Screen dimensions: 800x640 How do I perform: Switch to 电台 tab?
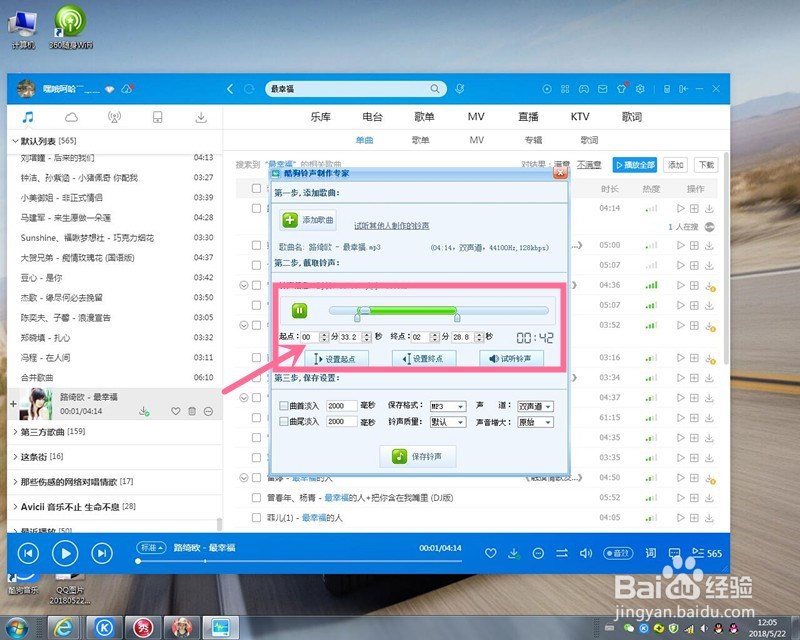(x=372, y=117)
